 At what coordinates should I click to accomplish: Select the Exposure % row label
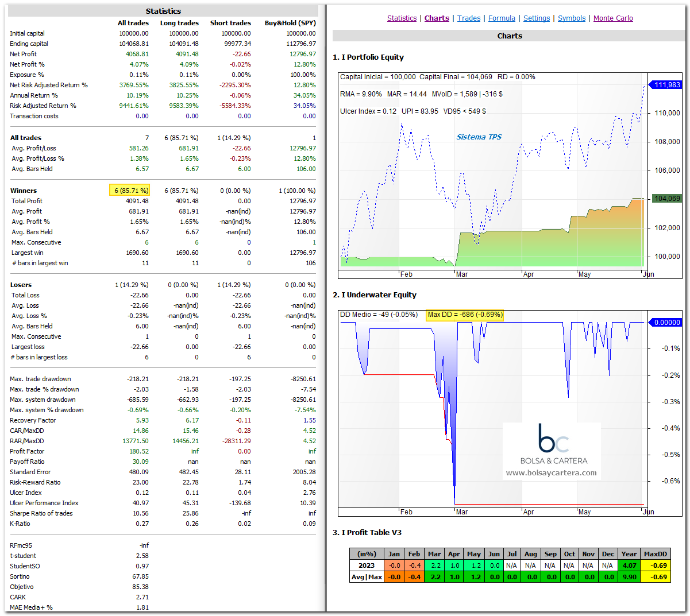coord(27,75)
